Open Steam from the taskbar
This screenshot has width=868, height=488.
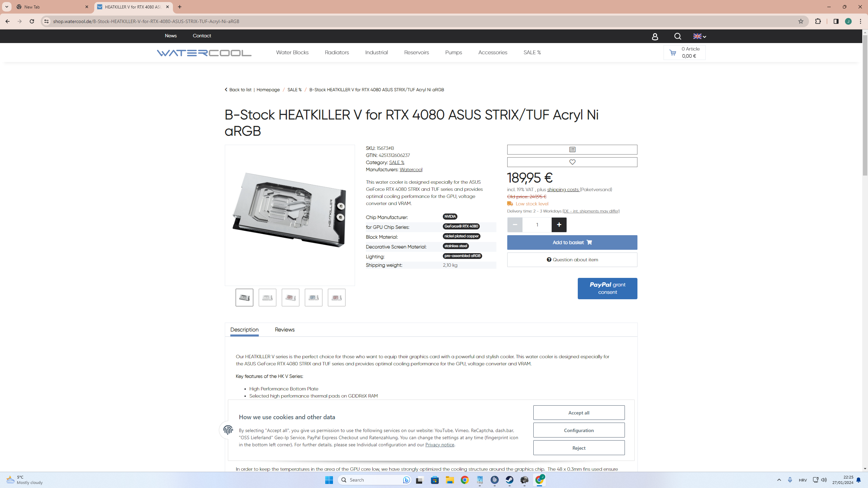click(x=510, y=480)
